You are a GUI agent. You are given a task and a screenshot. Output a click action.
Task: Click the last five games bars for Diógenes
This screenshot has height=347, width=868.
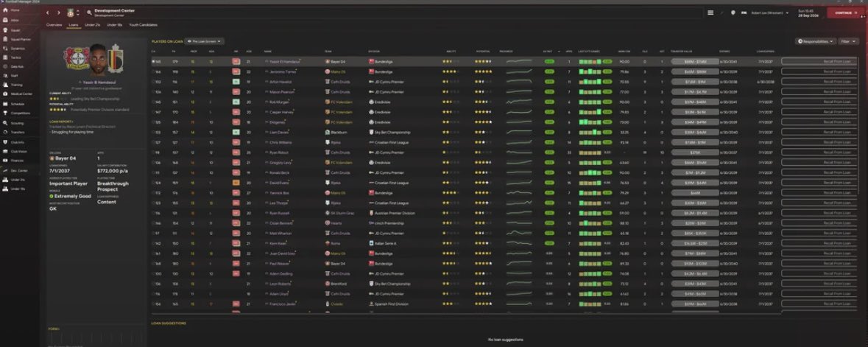click(x=590, y=122)
